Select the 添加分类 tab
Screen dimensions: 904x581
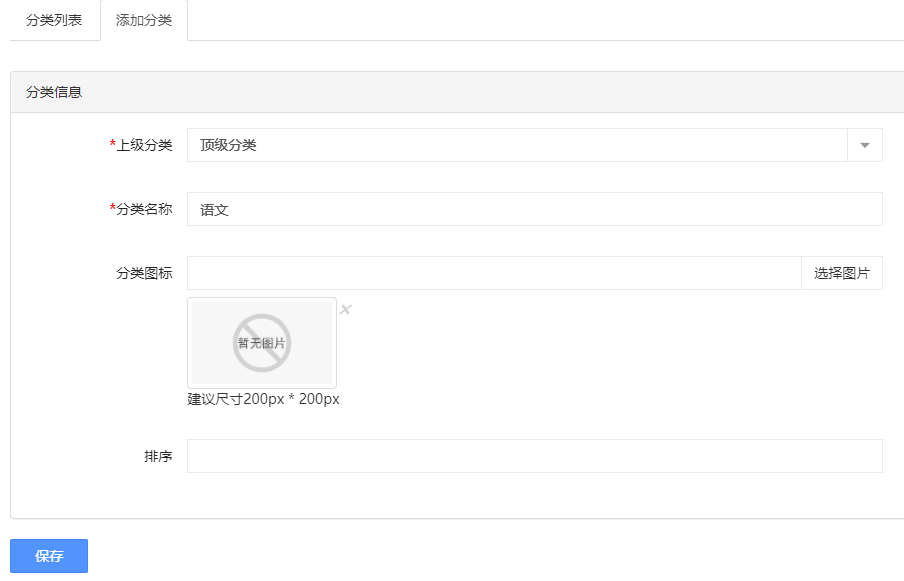click(144, 20)
